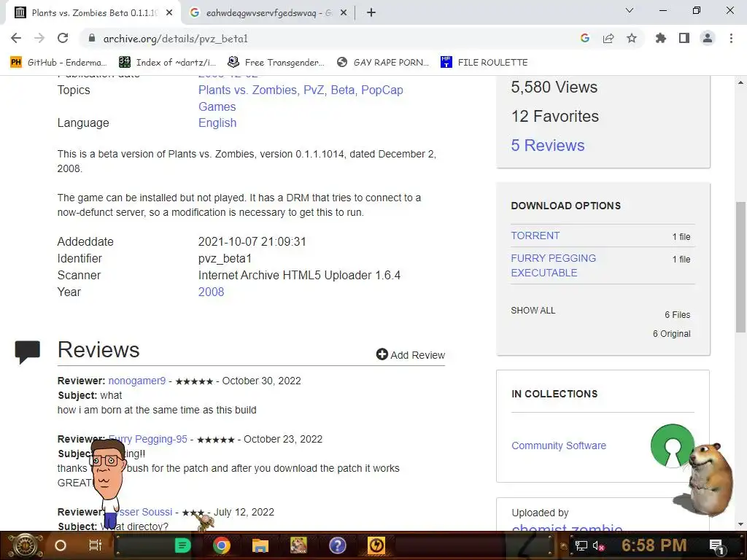
Task: Click the October 30, 2022 review date
Action: pyautogui.click(x=262, y=381)
